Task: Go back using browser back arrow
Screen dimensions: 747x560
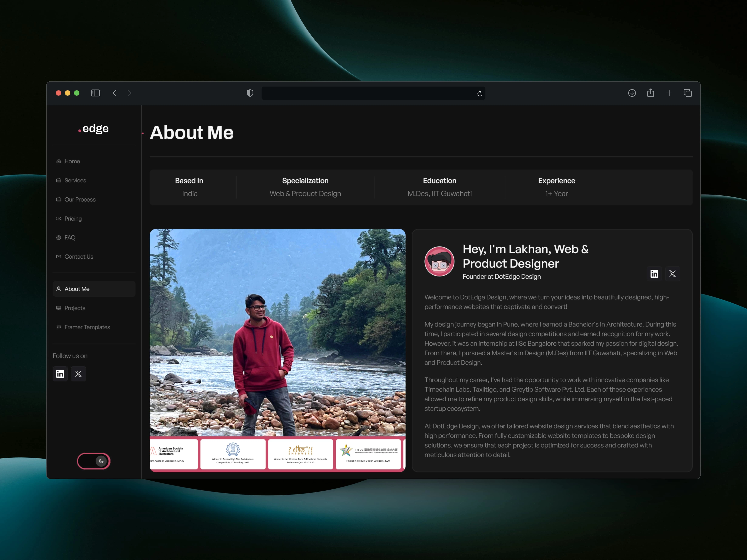Action: click(x=115, y=93)
